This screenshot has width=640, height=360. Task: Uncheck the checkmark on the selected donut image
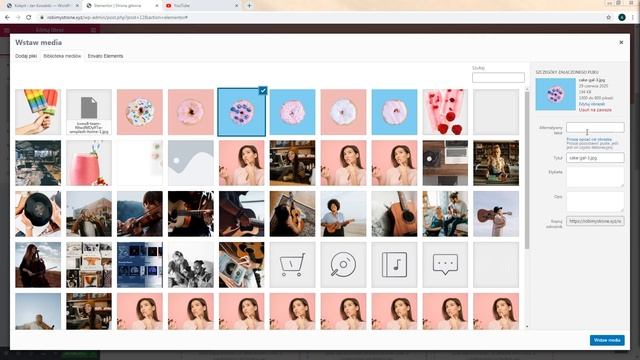click(263, 91)
